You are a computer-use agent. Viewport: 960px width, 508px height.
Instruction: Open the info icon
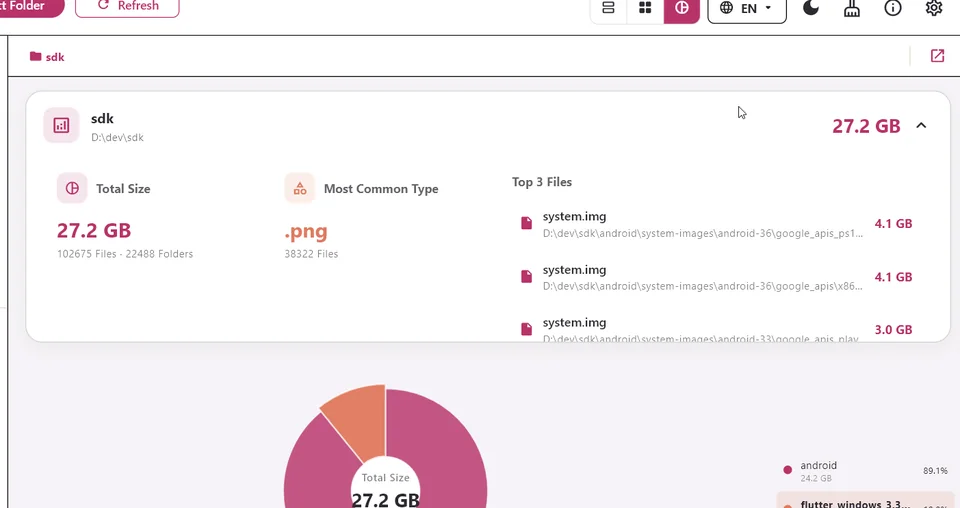pos(893,8)
